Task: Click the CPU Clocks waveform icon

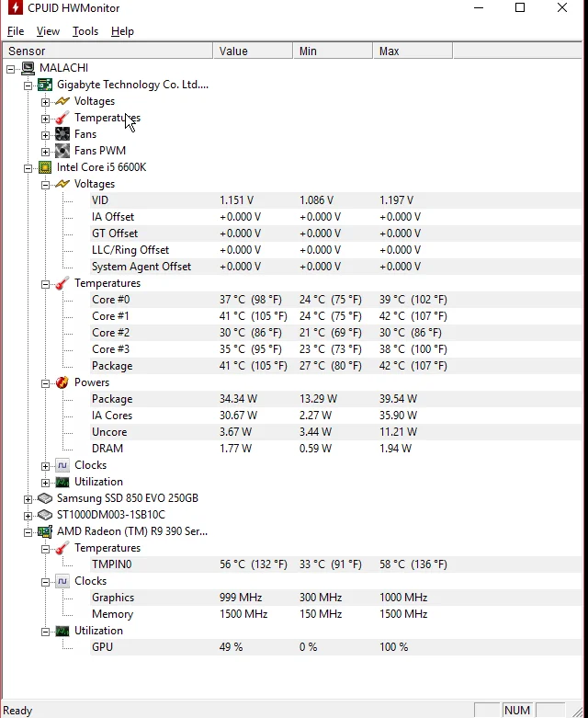Action: click(62, 465)
